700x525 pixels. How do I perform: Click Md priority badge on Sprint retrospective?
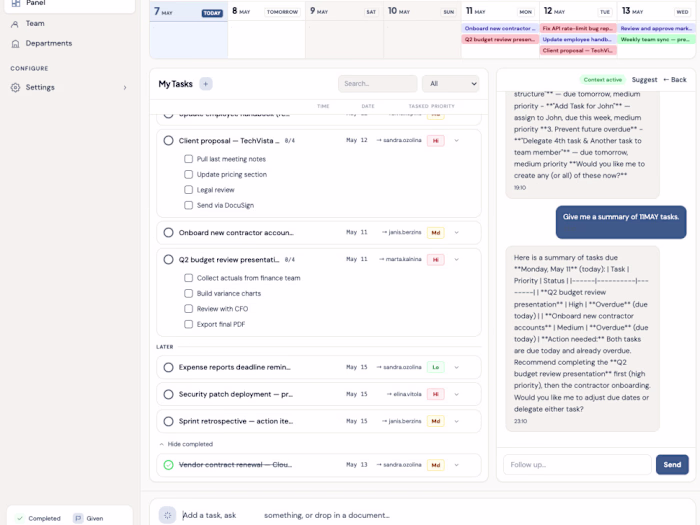pos(435,421)
